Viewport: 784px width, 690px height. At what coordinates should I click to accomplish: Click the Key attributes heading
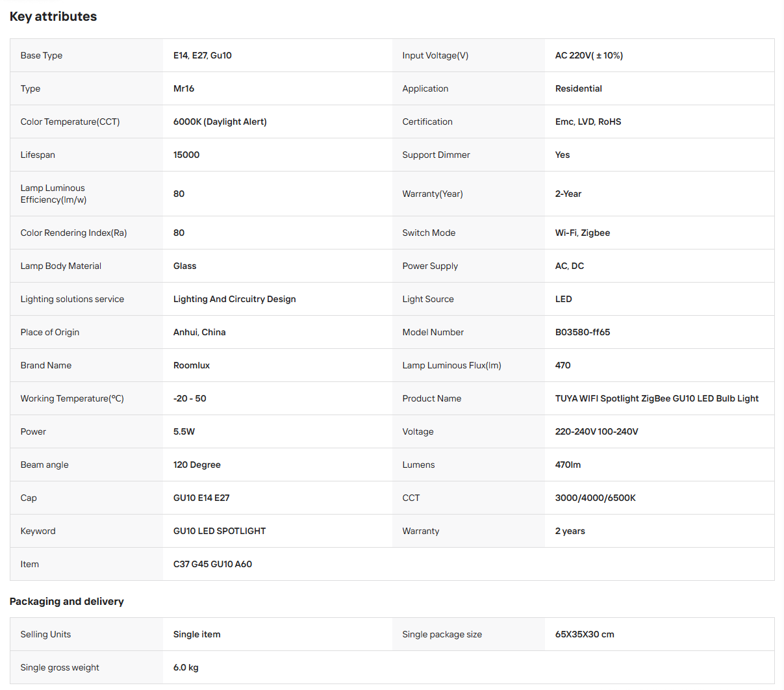(53, 17)
